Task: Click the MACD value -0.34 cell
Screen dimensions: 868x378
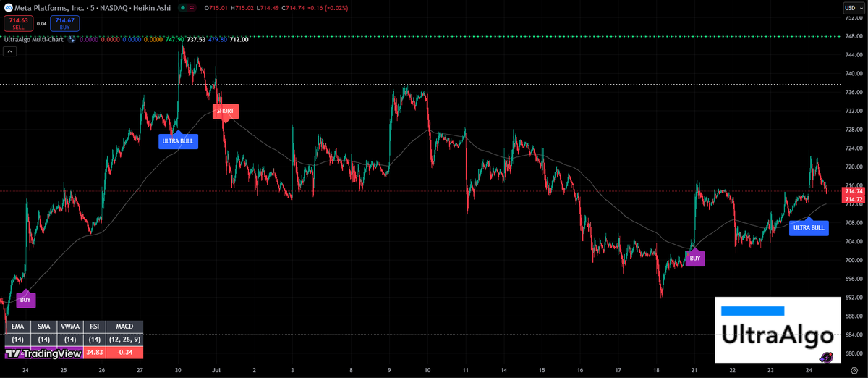Action: [x=124, y=353]
